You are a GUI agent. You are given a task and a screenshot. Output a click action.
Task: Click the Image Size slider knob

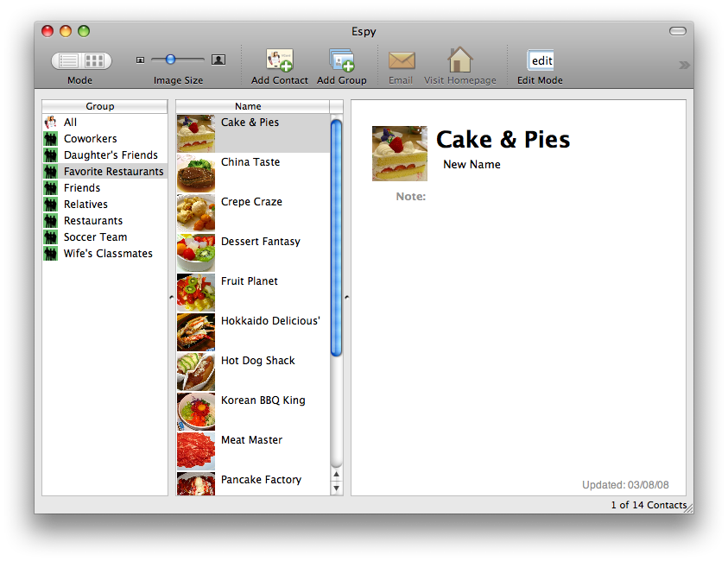170,60
